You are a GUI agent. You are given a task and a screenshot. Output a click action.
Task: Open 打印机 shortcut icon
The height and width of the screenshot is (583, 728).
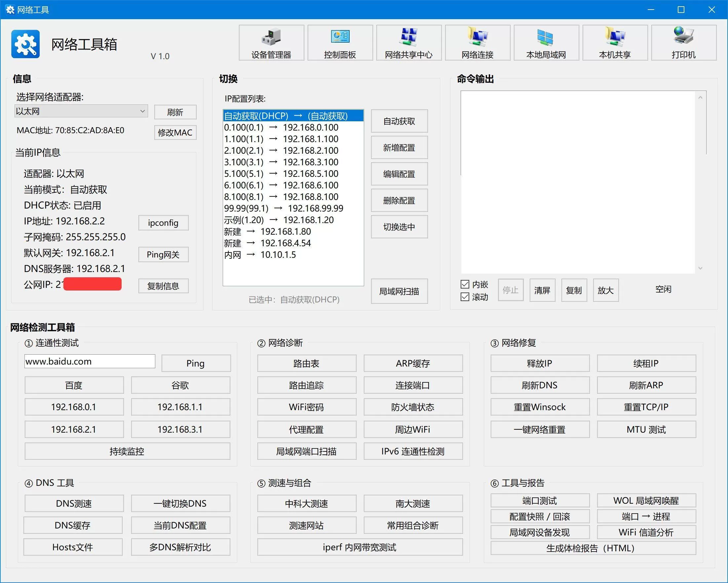[683, 43]
